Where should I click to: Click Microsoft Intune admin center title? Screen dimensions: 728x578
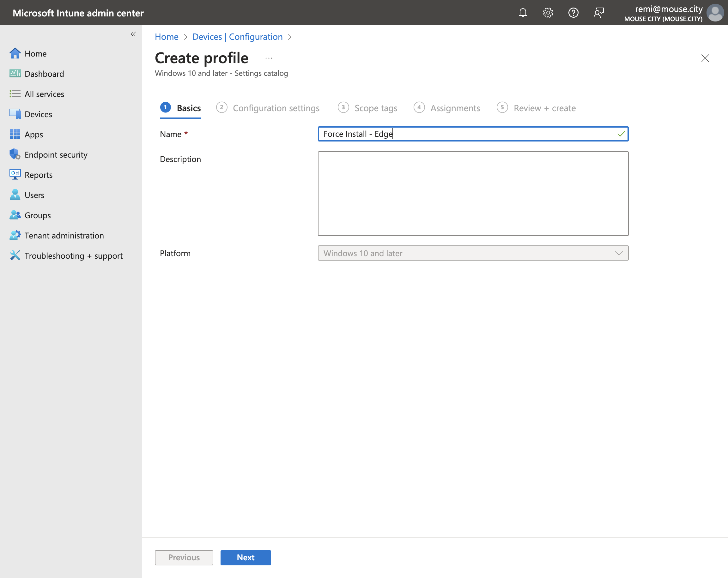[x=78, y=13]
